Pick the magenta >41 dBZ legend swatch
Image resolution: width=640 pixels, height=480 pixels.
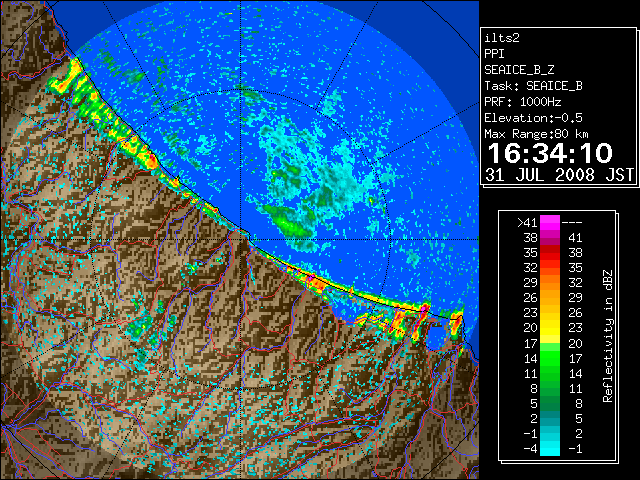tap(549, 223)
